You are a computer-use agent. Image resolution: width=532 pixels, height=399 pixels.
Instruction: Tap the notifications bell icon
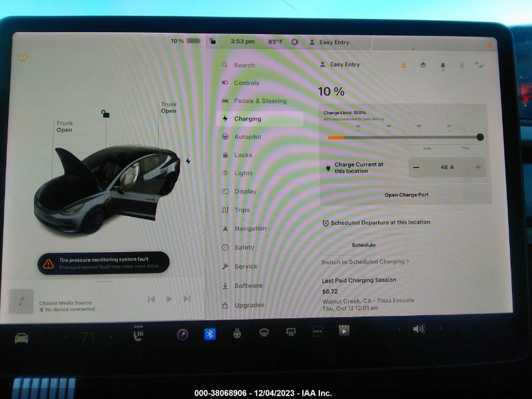(x=443, y=66)
